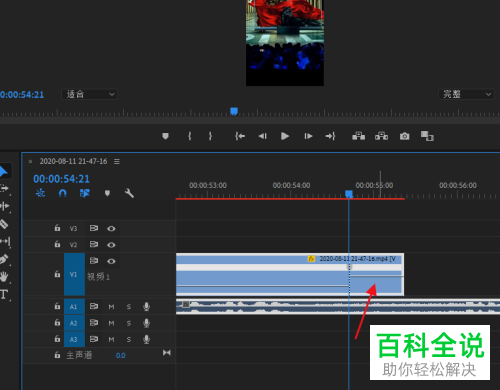Toggle V3 track targeting
Viewport: 500px width, 390px height.
point(73,228)
